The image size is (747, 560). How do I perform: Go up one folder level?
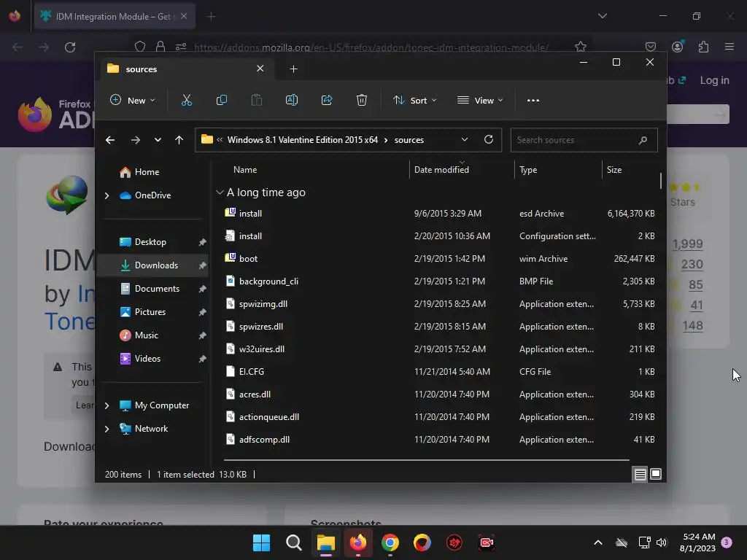[x=179, y=140]
